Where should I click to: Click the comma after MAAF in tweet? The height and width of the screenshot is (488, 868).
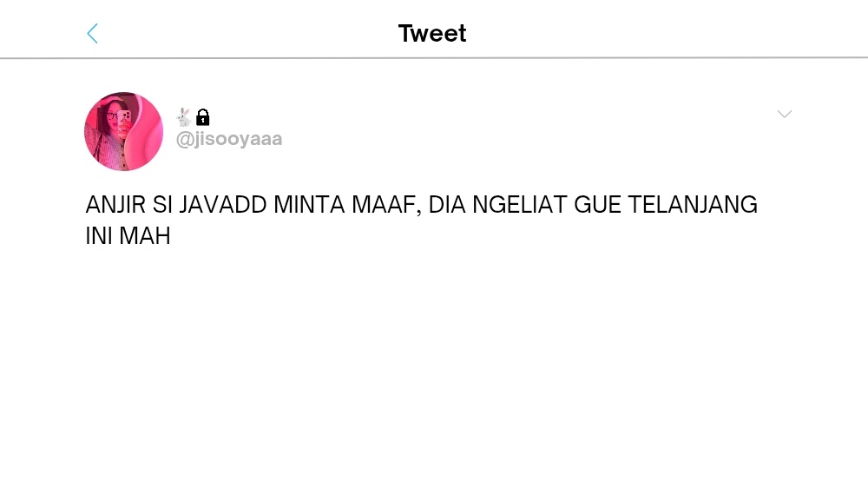click(418, 213)
